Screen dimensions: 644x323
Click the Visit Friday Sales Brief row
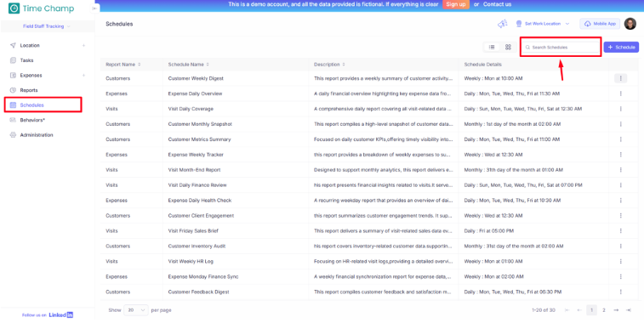coord(369,231)
